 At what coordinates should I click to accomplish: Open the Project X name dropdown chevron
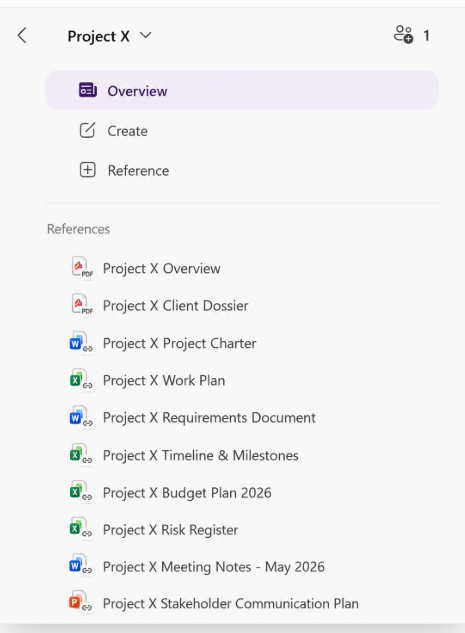click(x=146, y=36)
